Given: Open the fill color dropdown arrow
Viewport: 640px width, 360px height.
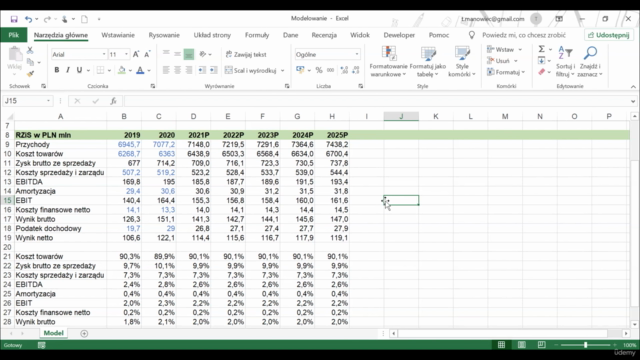Looking at the screenshot, I should point(130,71).
